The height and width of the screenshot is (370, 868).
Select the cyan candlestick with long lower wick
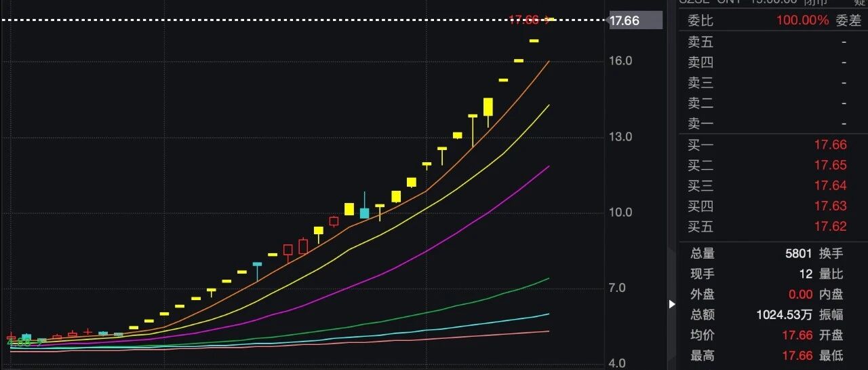[257, 265]
